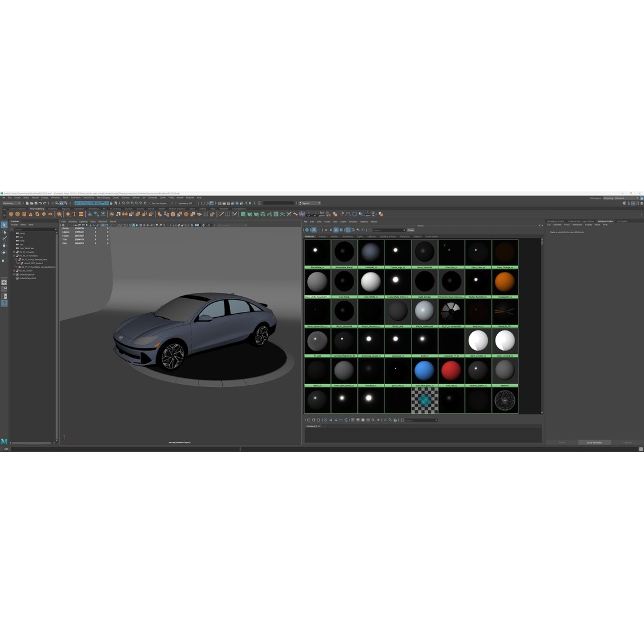
Task: Select the arrow Select tool in the toolbox
Action: tap(4, 225)
